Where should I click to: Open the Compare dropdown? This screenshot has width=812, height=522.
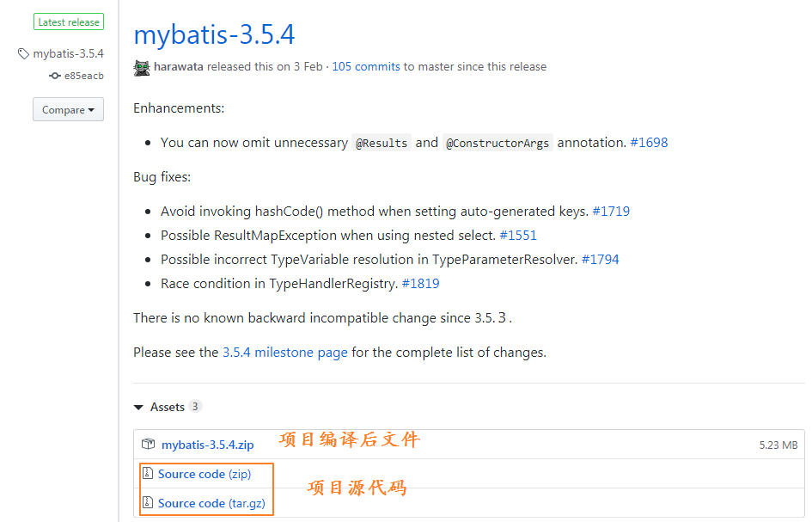(69, 109)
